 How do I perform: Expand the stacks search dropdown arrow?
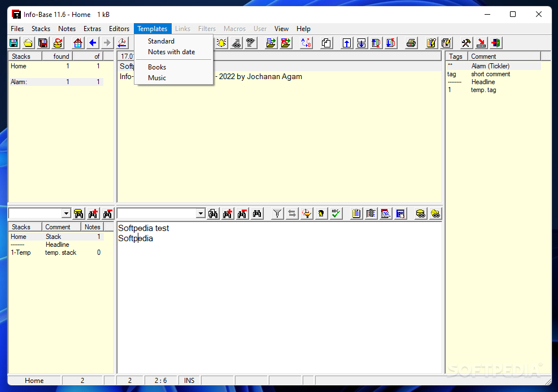66,214
